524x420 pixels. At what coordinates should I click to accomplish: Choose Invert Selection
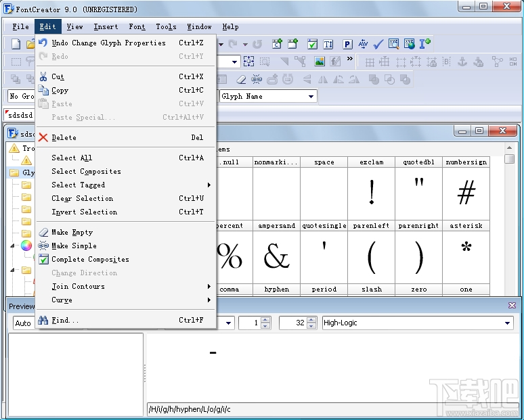pyautogui.click(x=126, y=212)
